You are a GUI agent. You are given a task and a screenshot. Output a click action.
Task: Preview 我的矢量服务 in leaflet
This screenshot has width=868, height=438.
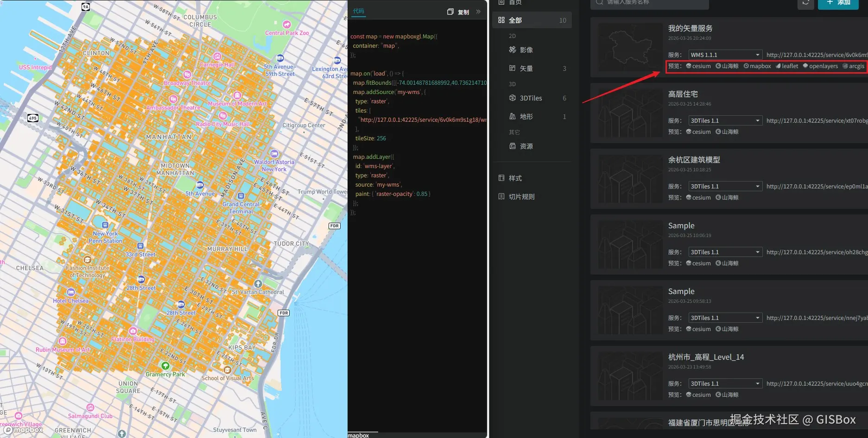click(x=787, y=66)
